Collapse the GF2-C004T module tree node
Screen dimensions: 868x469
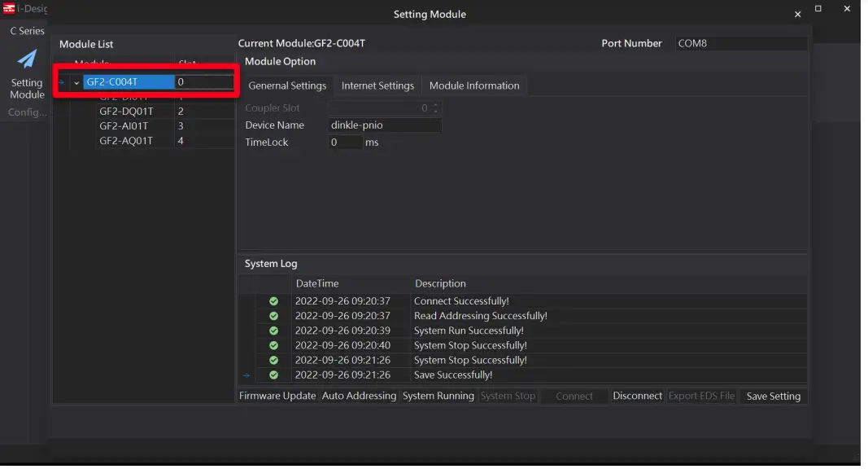click(76, 82)
